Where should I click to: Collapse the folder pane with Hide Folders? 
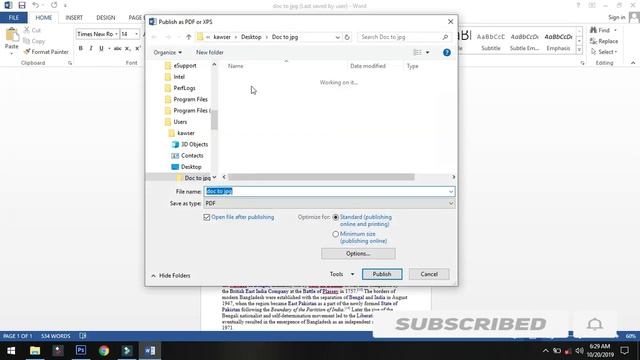[x=171, y=276]
